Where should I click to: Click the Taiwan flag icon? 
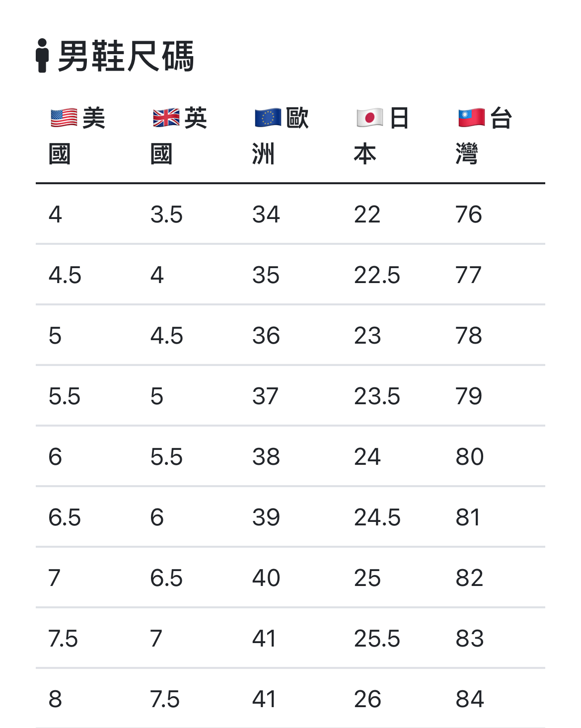coord(471,118)
